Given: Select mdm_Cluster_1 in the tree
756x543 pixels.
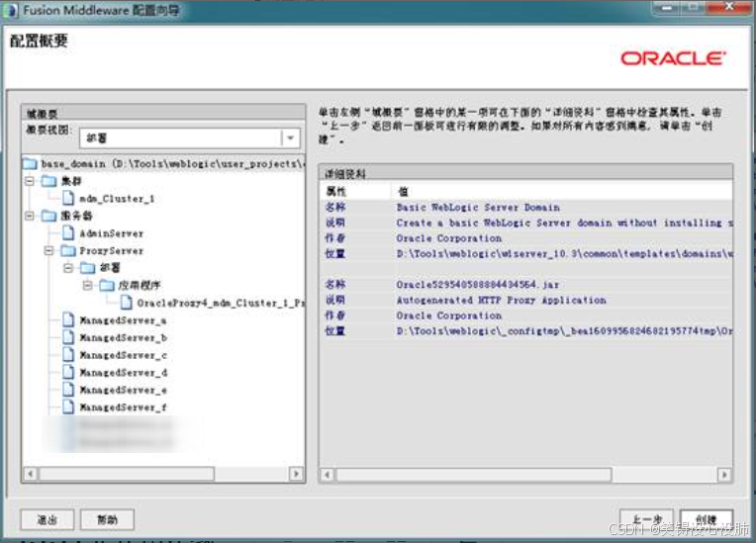Looking at the screenshot, I should (117, 199).
